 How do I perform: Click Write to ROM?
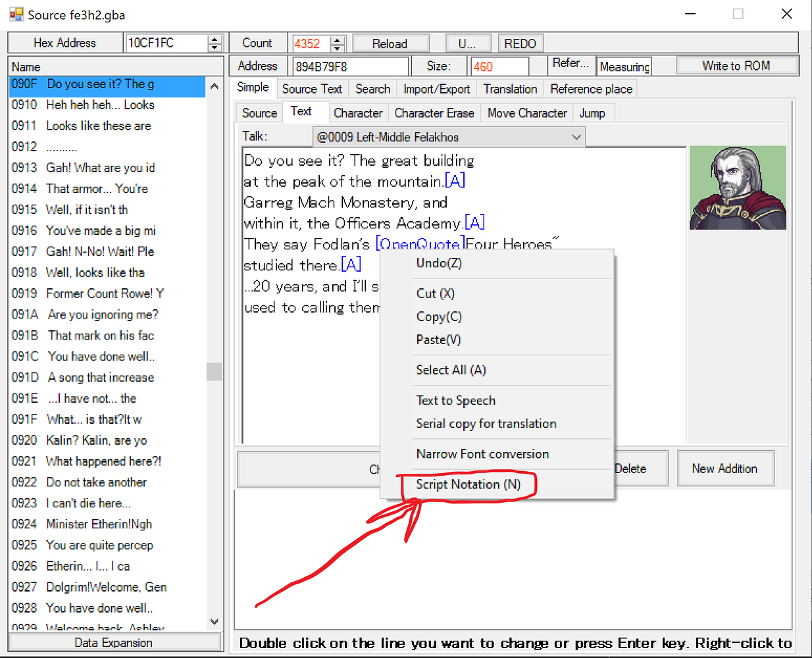(x=737, y=65)
